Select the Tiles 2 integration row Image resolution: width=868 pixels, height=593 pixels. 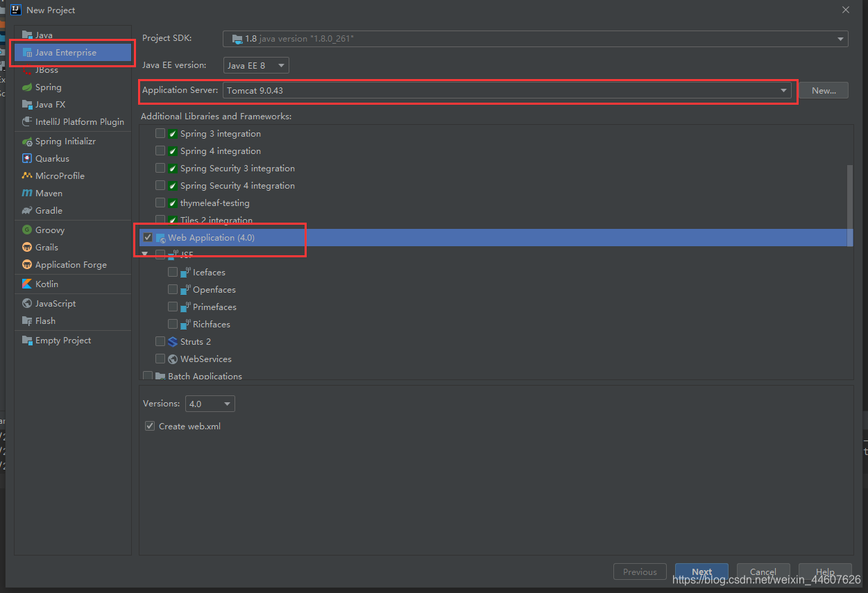[496, 220]
